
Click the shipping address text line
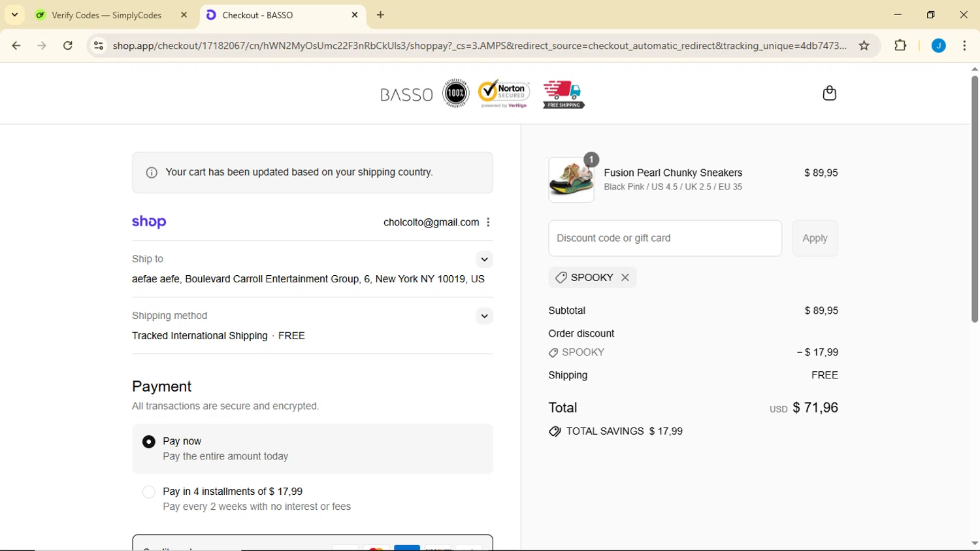tap(308, 279)
